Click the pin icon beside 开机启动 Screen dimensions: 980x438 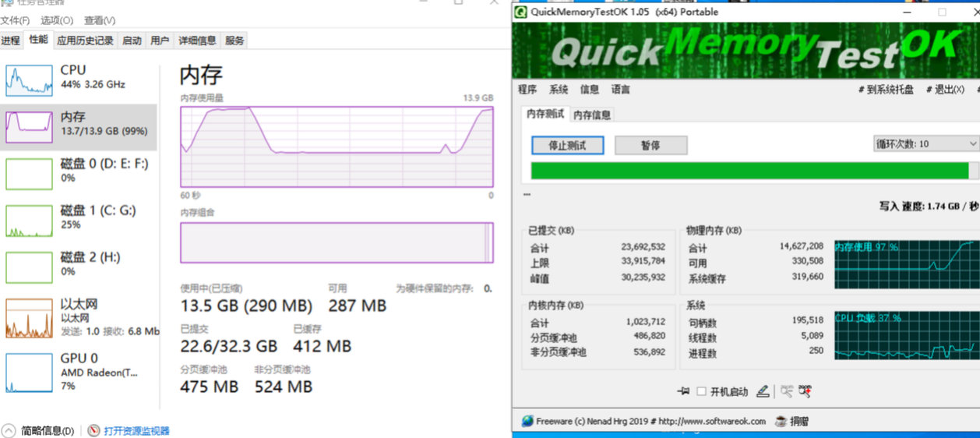click(x=683, y=391)
